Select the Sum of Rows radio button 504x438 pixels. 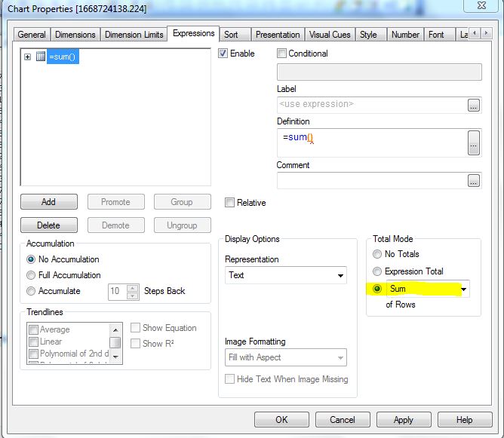(x=377, y=289)
